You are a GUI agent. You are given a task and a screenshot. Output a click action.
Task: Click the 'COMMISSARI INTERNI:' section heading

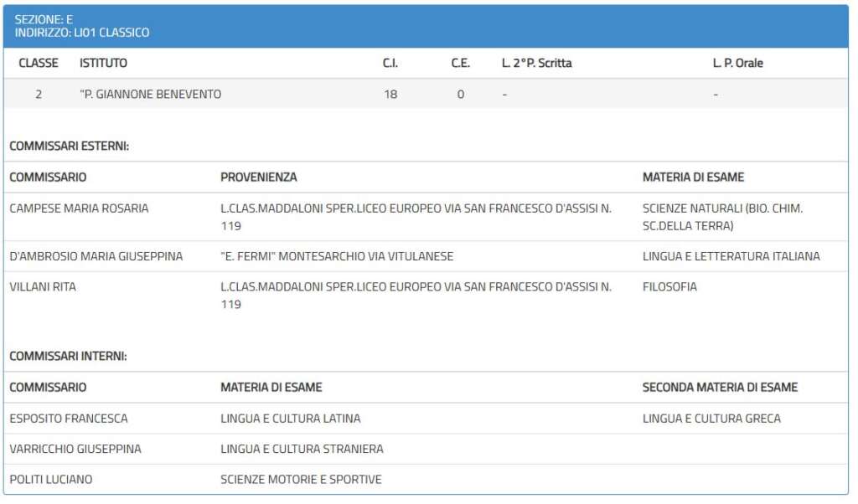tap(68, 357)
